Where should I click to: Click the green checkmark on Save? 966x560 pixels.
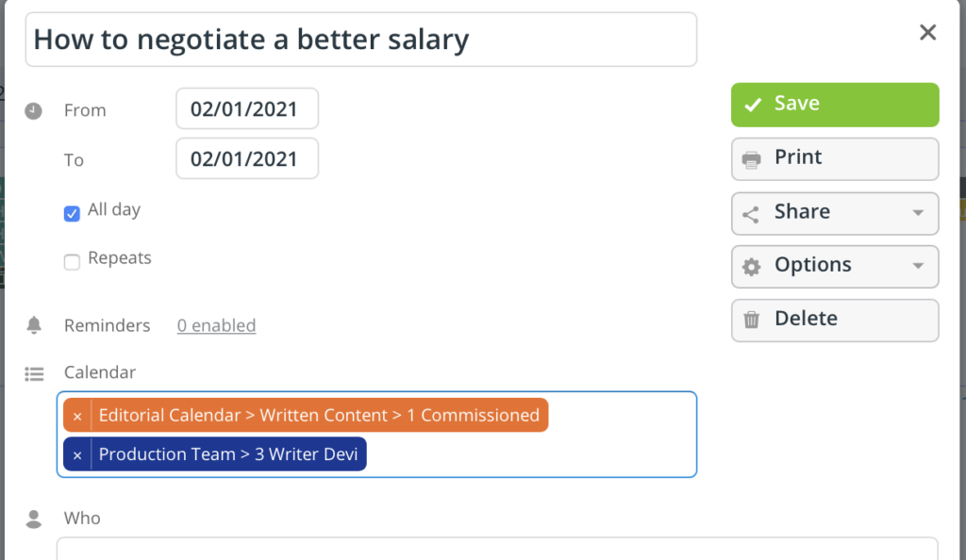(753, 105)
